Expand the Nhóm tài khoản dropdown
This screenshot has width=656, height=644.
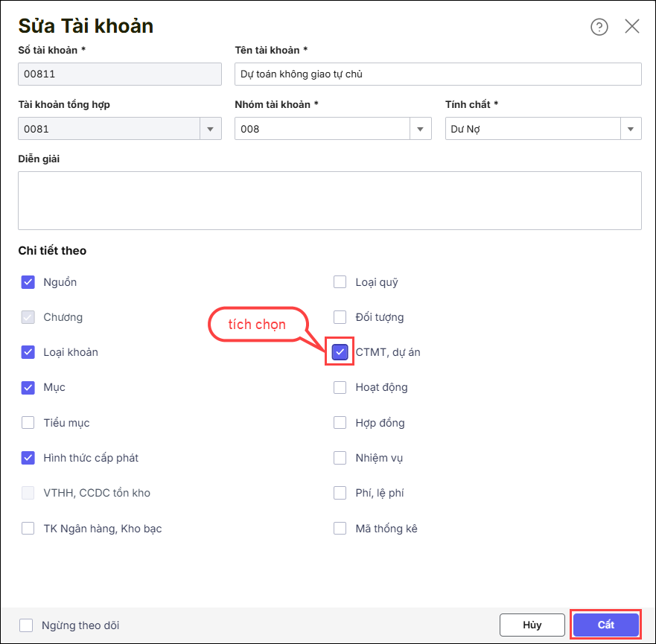[x=421, y=129]
